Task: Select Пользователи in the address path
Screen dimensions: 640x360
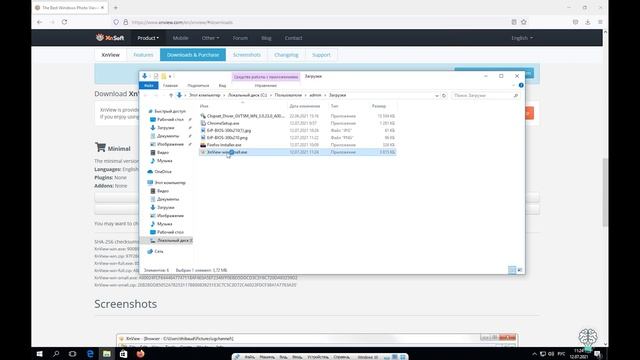Action: (x=288, y=95)
